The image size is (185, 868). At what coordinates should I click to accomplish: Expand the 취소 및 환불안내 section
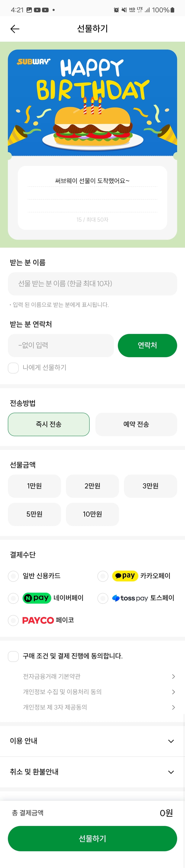(x=92, y=772)
